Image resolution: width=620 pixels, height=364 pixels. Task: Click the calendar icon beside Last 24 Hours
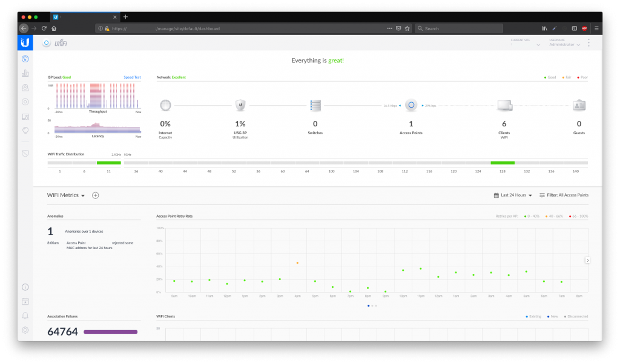click(496, 195)
